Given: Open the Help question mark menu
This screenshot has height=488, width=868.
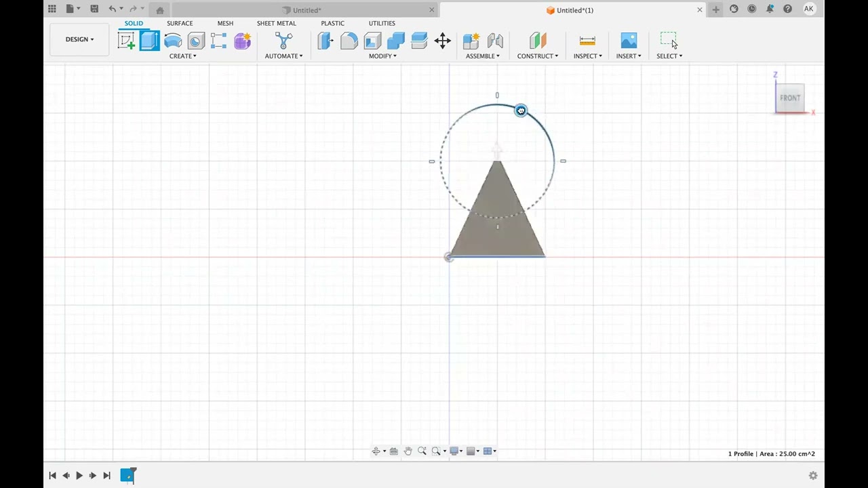Looking at the screenshot, I should pyautogui.click(x=787, y=9).
